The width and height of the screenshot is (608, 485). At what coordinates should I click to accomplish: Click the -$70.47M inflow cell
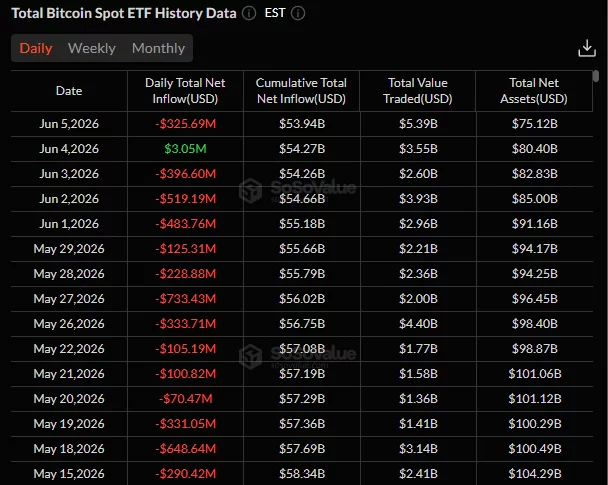(x=186, y=399)
